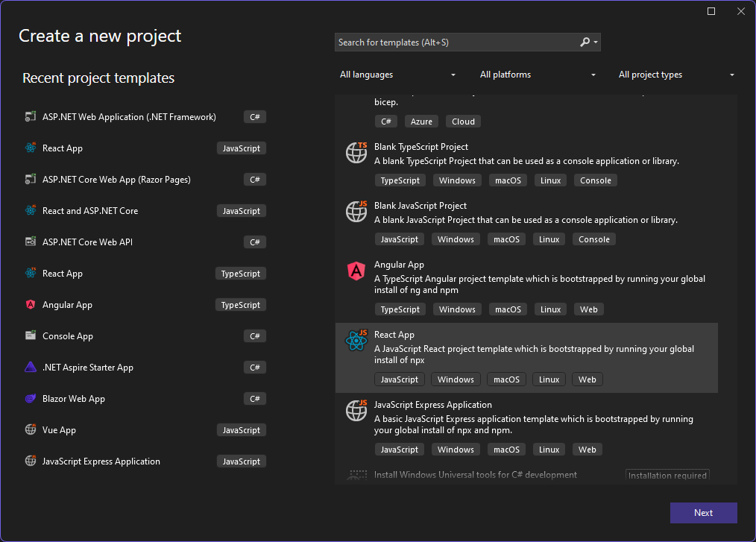Click the .NET Aspire Starter App icon
This screenshot has height=542, width=756.
click(x=31, y=368)
